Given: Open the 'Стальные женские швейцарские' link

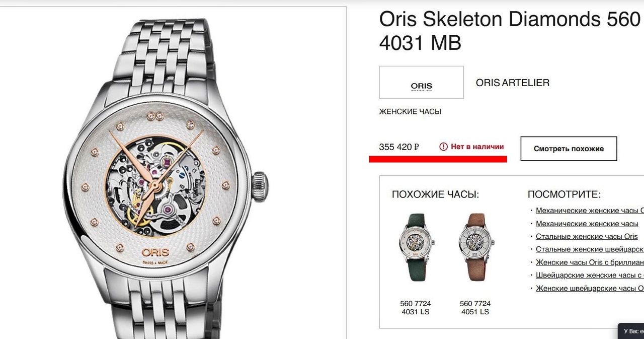Looking at the screenshot, I should pos(590,249).
